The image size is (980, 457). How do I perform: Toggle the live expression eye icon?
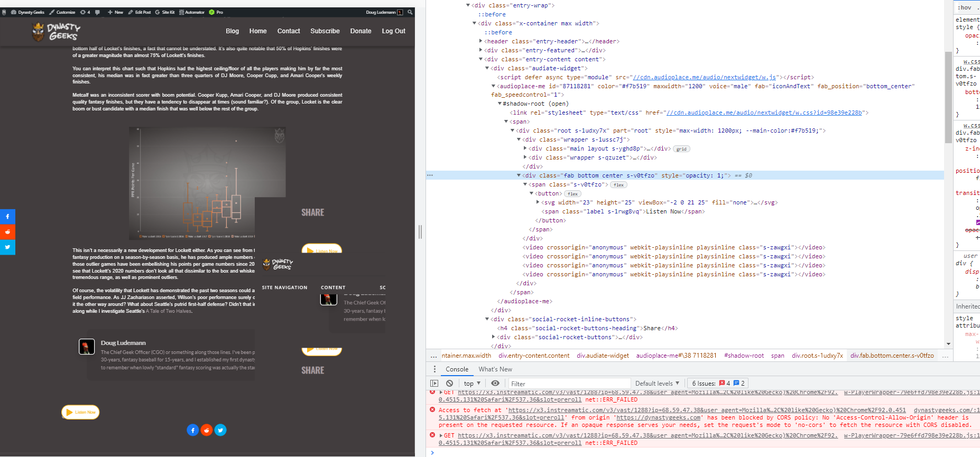coord(495,384)
